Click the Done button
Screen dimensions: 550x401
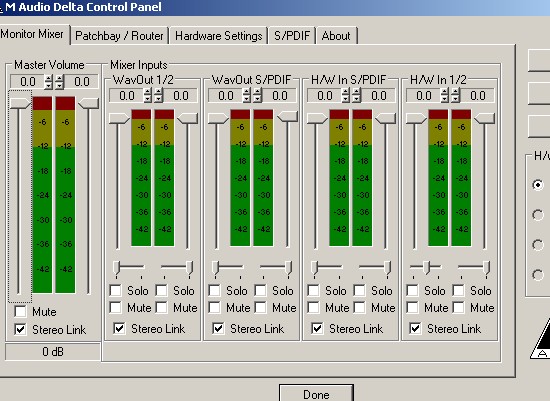[x=316, y=394]
